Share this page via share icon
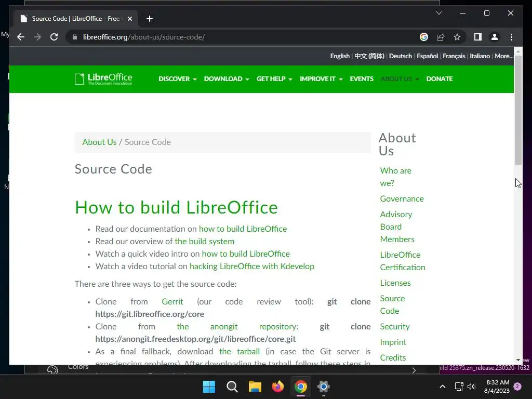Viewport: 532px width, 399px height. pyautogui.click(x=441, y=37)
